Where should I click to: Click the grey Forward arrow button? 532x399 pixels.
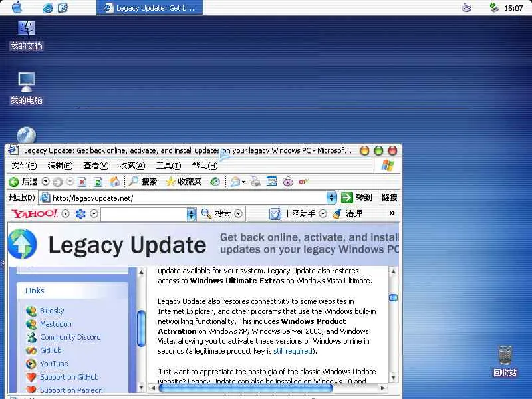click(x=57, y=182)
